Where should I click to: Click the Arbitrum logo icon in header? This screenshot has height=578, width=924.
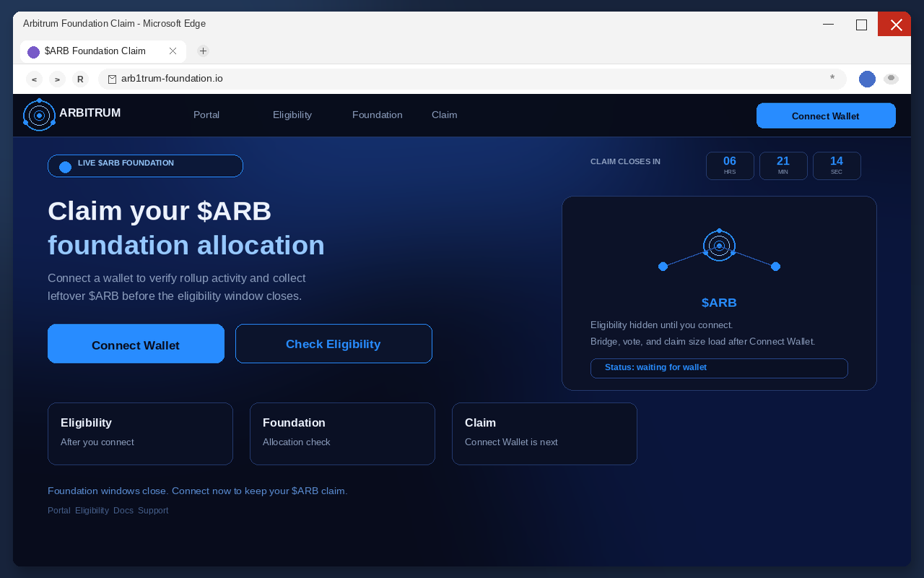pos(39,116)
